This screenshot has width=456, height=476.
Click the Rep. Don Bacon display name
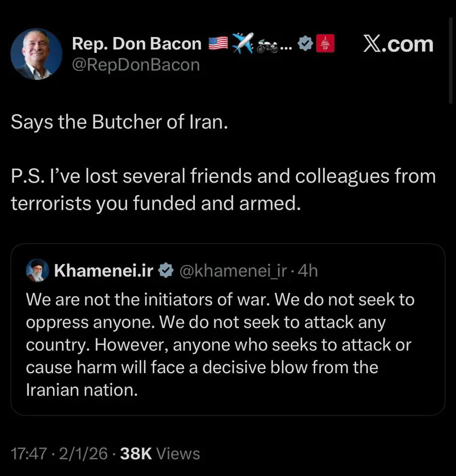(x=136, y=44)
